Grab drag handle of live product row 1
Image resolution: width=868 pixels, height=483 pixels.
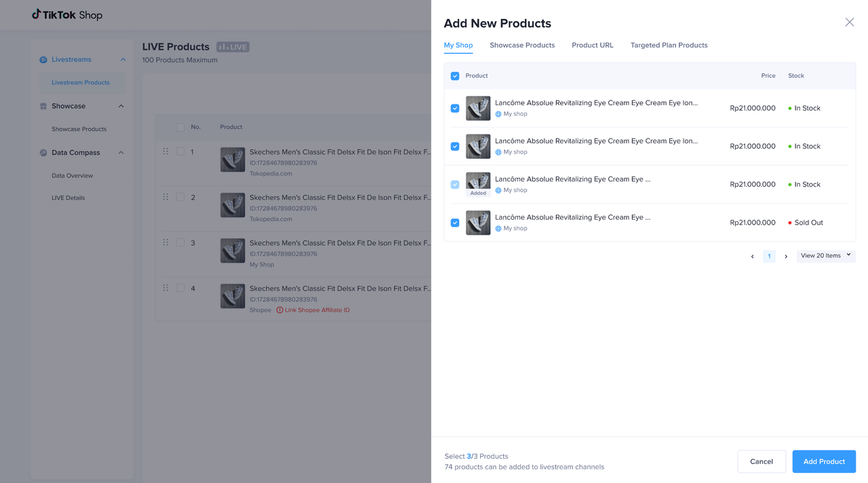165,151
